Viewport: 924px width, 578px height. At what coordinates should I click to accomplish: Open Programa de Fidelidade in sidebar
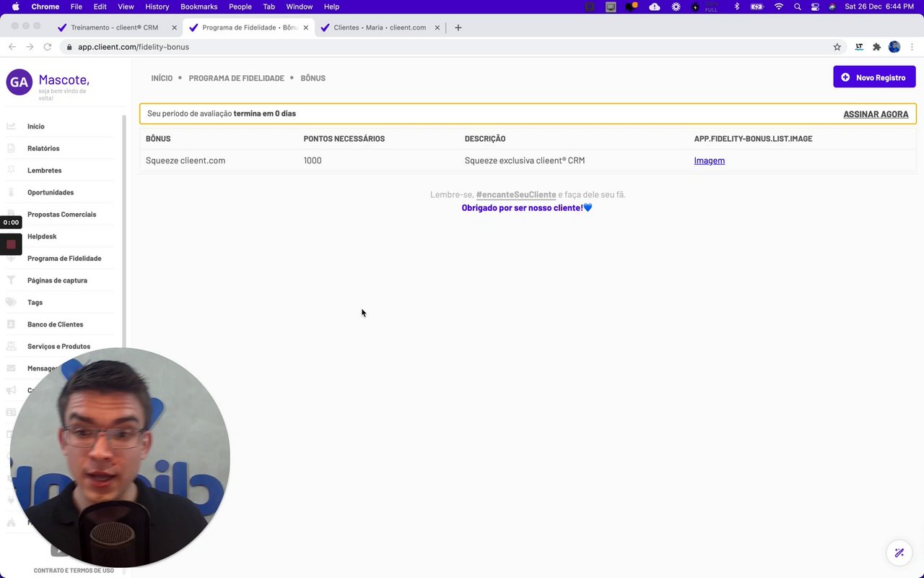[x=64, y=259]
